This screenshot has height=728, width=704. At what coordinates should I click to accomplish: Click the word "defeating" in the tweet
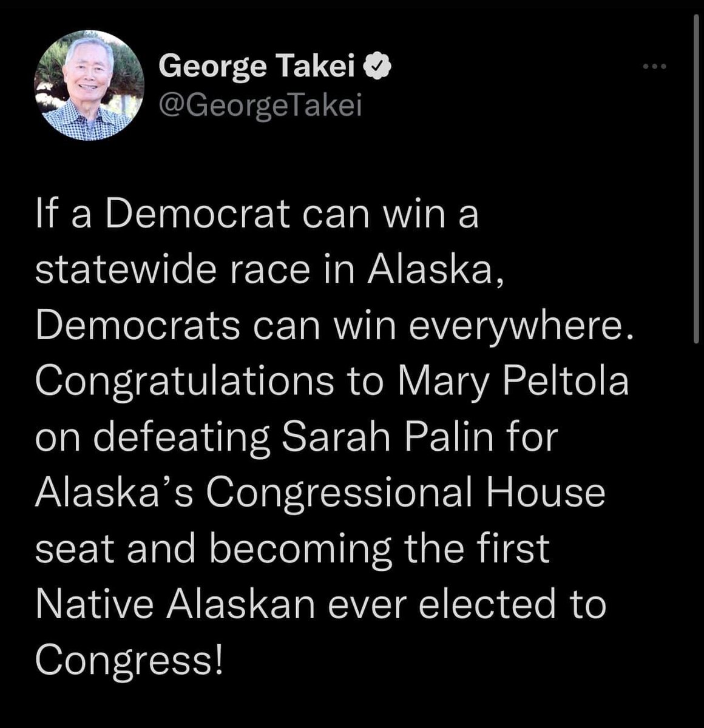pyautogui.click(x=181, y=437)
